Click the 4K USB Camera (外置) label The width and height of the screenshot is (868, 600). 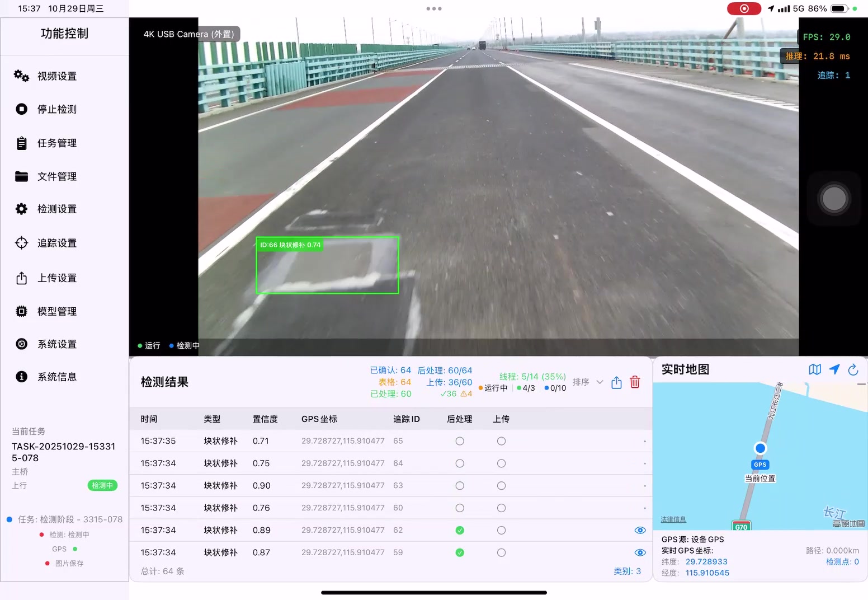click(x=189, y=34)
